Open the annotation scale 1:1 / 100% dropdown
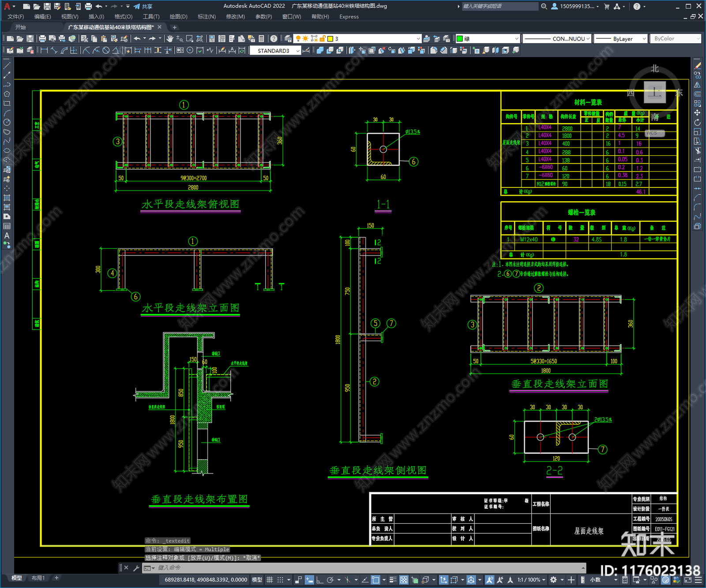706x588 pixels. point(531,580)
